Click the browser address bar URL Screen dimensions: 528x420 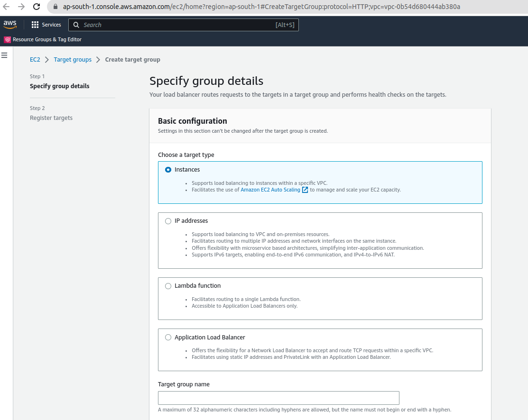(x=261, y=7)
